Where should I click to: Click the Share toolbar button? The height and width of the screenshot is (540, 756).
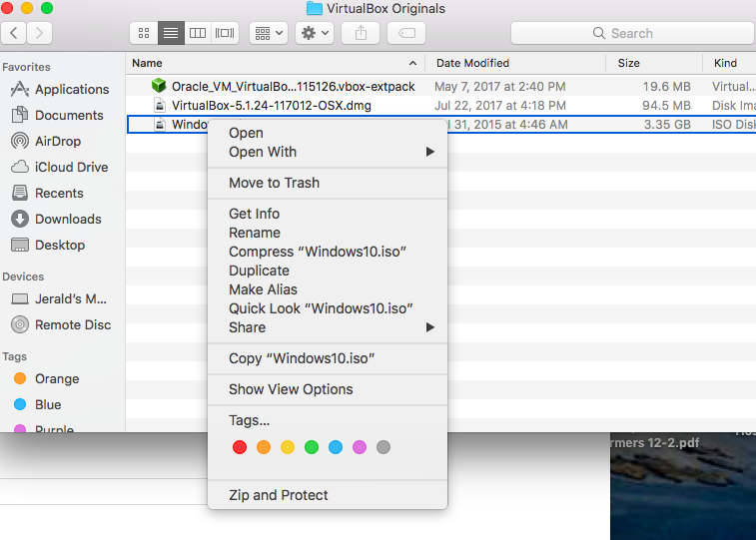pos(361,33)
